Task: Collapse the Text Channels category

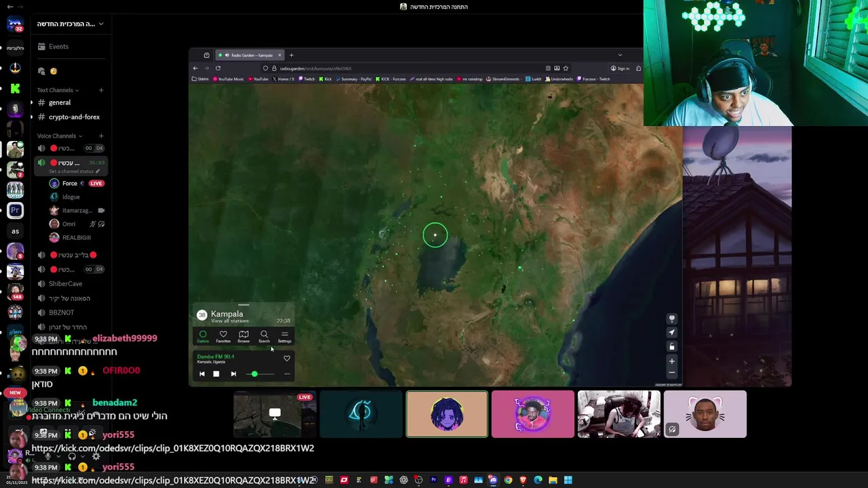Action: [x=58, y=90]
